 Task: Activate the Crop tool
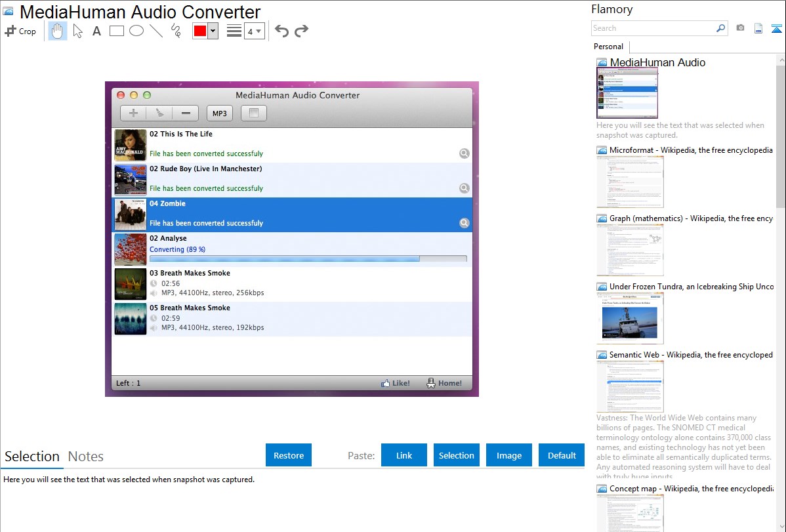[20, 31]
